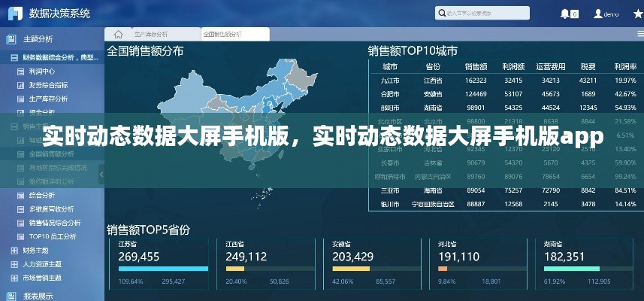The height and width of the screenshot is (301, 644).
Task: Open the home tab icon
Action: pos(118,34)
